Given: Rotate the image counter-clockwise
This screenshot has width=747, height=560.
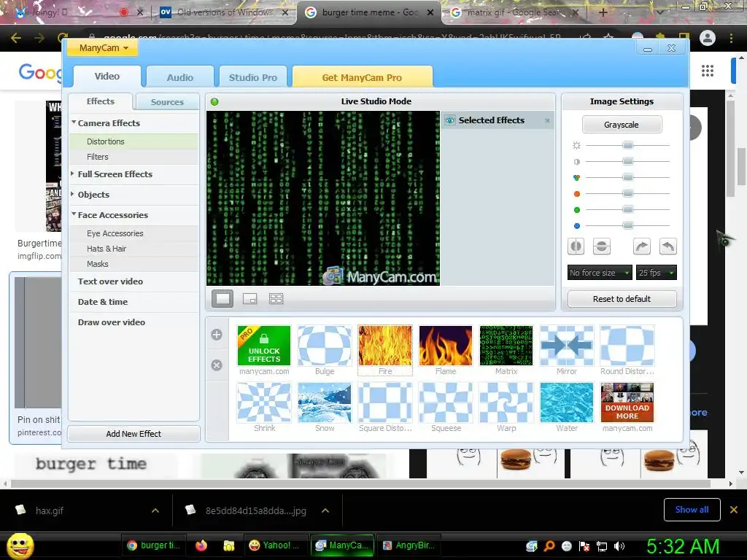Looking at the screenshot, I should (x=668, y=246).
